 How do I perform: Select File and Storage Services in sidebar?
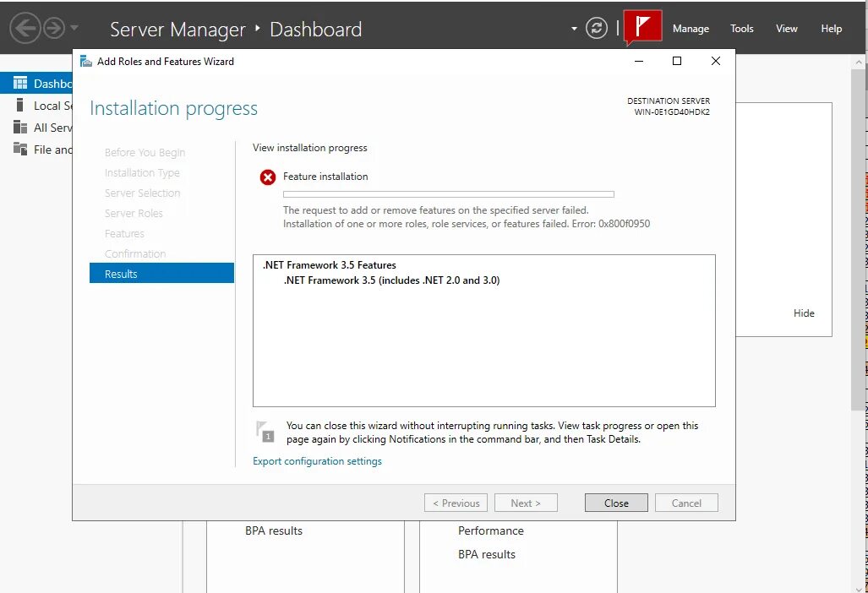[x=36, y=150]
